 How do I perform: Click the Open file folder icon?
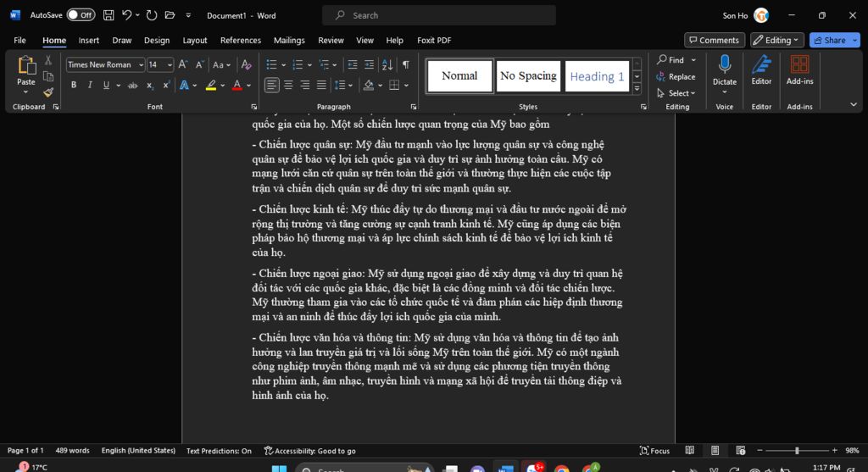pyautogui.click(x=170, y=15)
